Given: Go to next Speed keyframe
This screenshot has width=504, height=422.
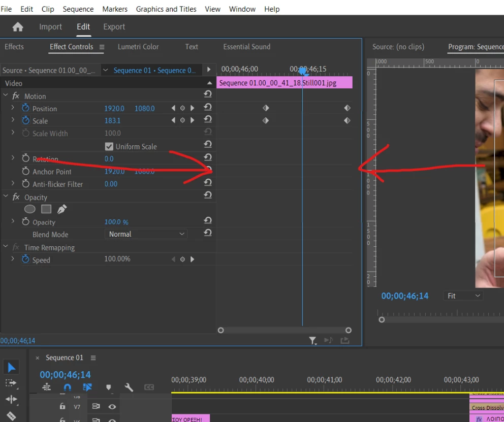Looking at the screenshot, I should click(192, 259).
